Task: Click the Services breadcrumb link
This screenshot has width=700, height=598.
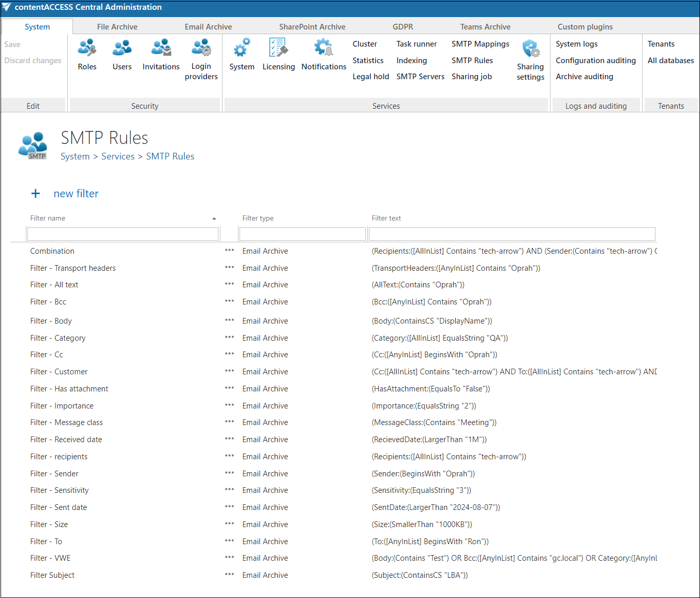Action: [118, 156]
